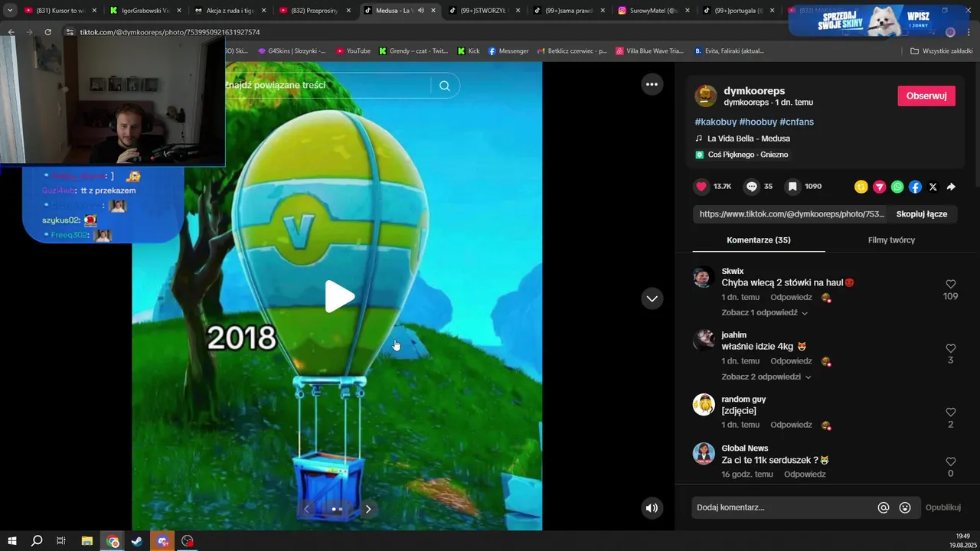Viewport: 980px width, 551px height.
Task: Select the Komentarze (35) tab
Action: point(759,240)
